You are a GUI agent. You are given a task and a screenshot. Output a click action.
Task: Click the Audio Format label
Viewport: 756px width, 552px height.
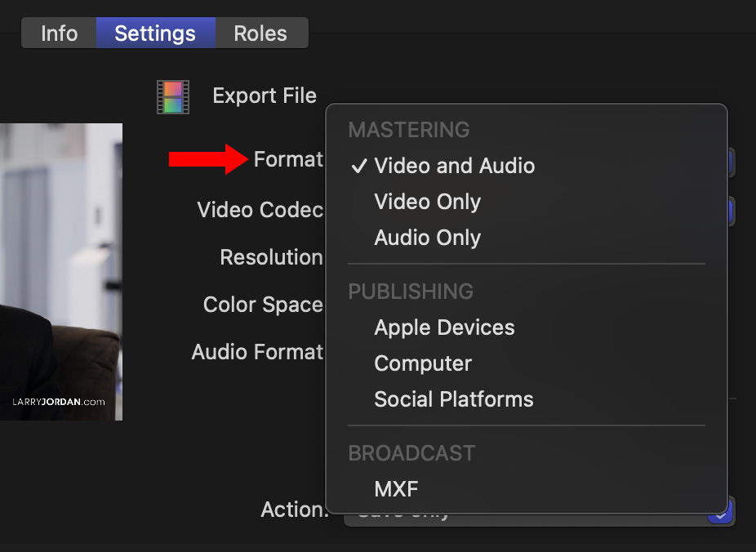pyautogui.click(x=257, y=352)
